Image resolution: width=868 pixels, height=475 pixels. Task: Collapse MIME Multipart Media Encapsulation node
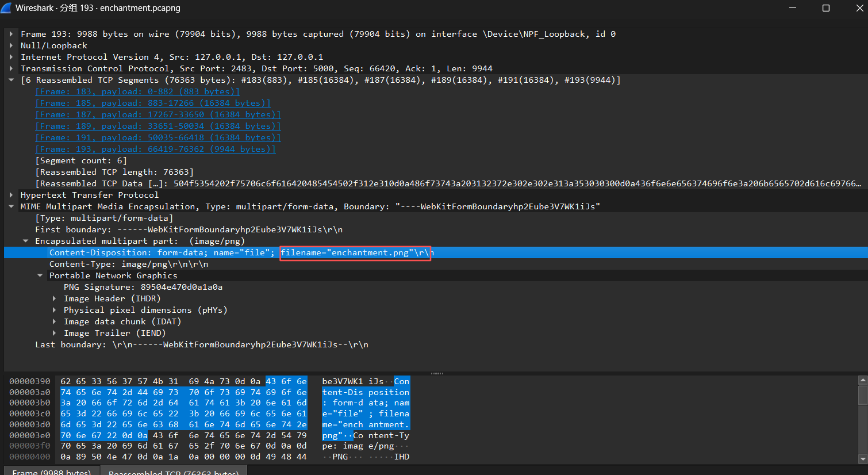[x=11, y=206]
